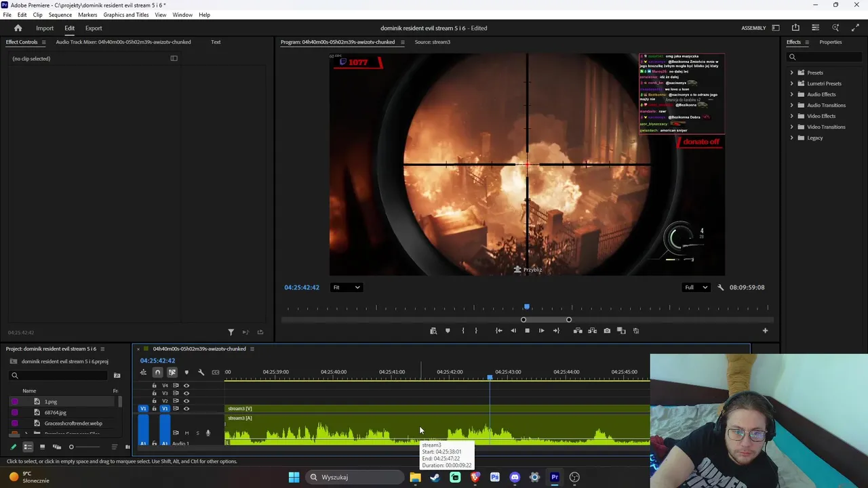
Task: Switch to the Audio Track Mixer tab
Action: pyautogui.click(x=123, y=42)
